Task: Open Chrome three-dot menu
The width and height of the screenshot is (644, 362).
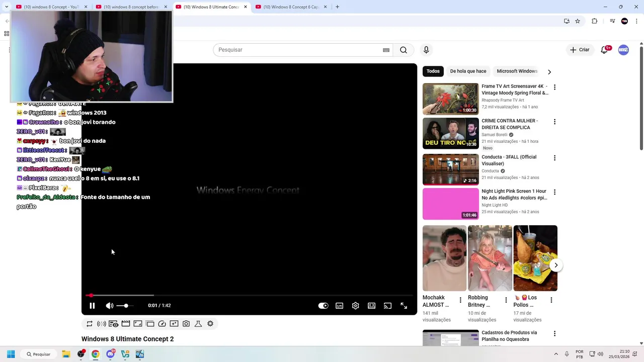Action: point(637,21)
